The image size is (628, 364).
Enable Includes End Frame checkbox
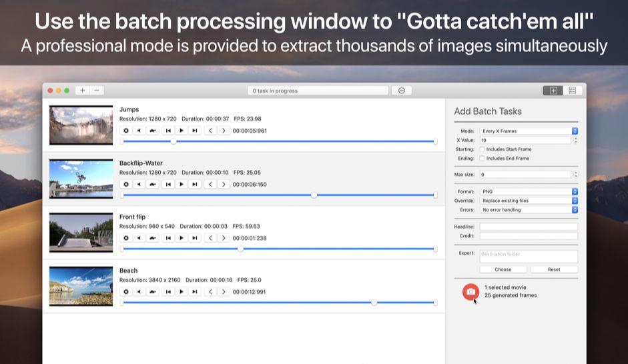pyautogui.click(x=482, y=159)
